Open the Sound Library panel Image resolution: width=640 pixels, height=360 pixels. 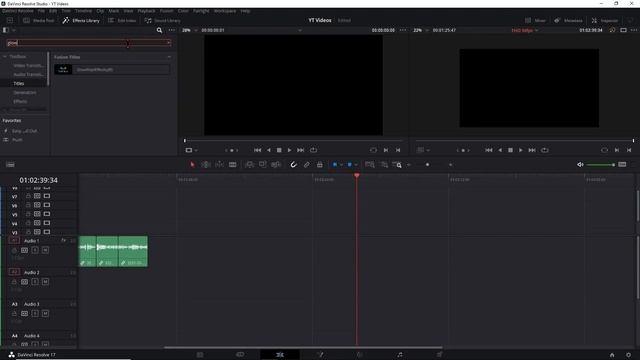click(162, 20)
